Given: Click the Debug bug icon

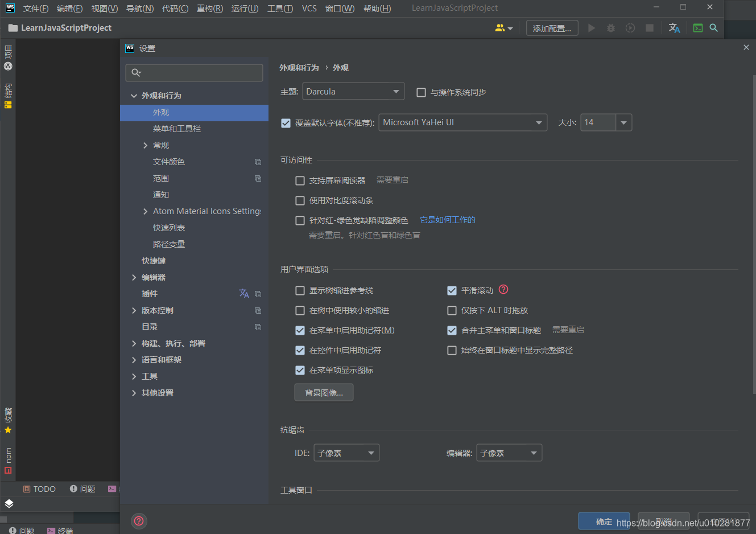Looking at the screenshot, I should click(x=611, y=28).
